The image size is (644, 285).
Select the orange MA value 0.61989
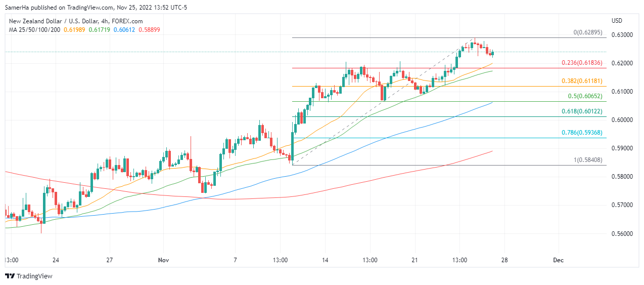pyautogui.click(x=74, y=30)
